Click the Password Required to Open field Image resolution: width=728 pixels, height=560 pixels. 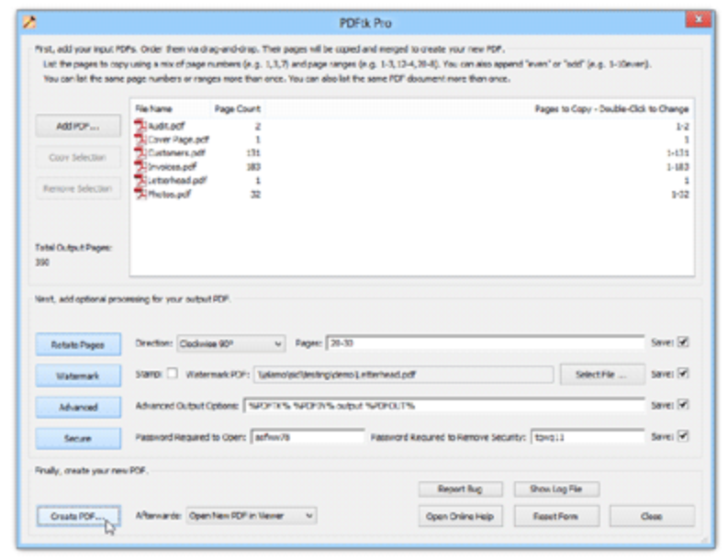click(x=308, y=437)
